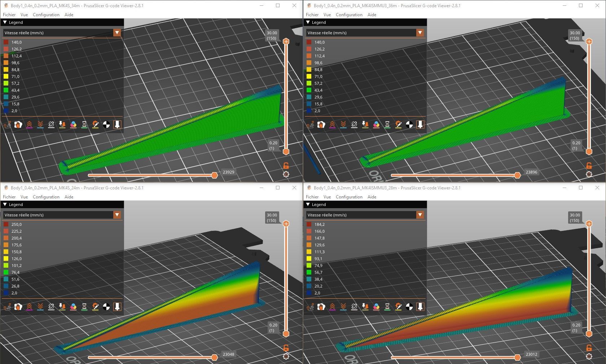Click the 140,0 color swatch in the MK4S_34m legend
Viewport: 606px width, 364px height.
coord(6,42)
